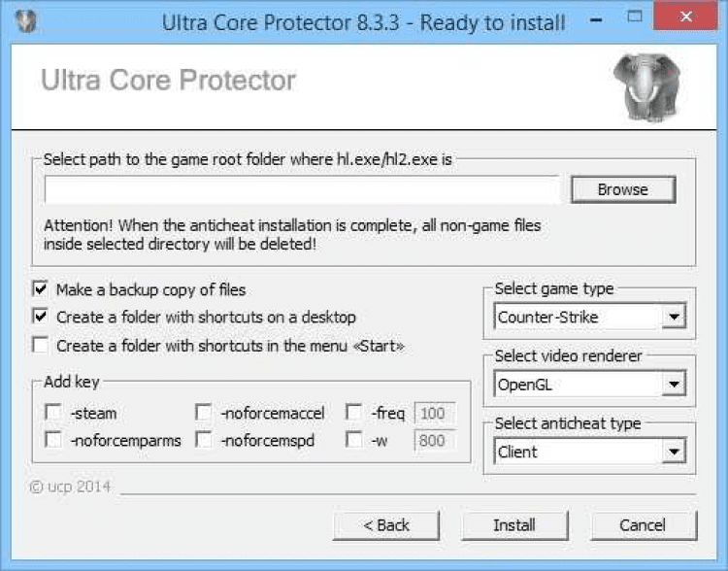Viewport: 728px width, 571px height.
Task: Click Cancel to abort installation
Action: (643, 525)
